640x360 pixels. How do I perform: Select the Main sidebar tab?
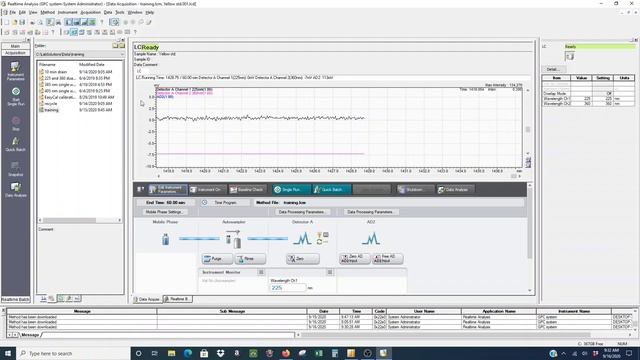pos(15,46)
